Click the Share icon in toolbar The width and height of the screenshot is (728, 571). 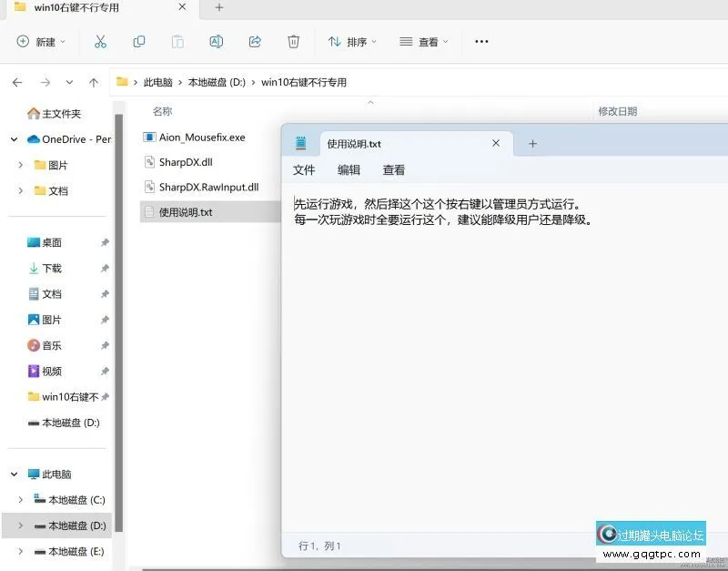tap(255, 42)
